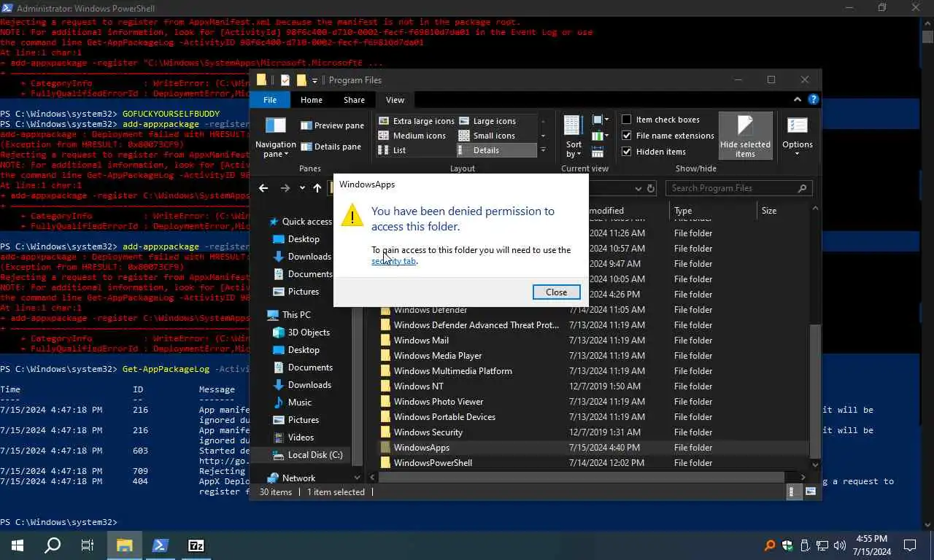The width and height of the screenshot is (934, 560).
Task: Open Explorer Help question mark icon
Action: click(814, 100)
